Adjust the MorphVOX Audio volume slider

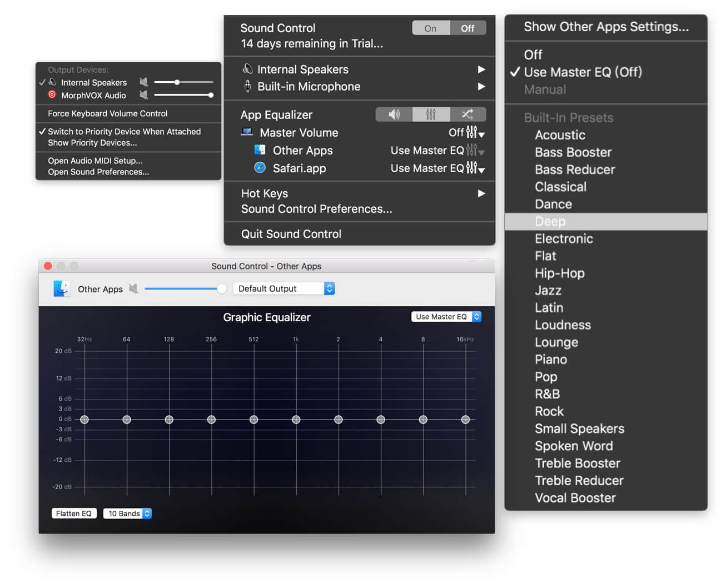pyautogui.click(x=183, y=95)
